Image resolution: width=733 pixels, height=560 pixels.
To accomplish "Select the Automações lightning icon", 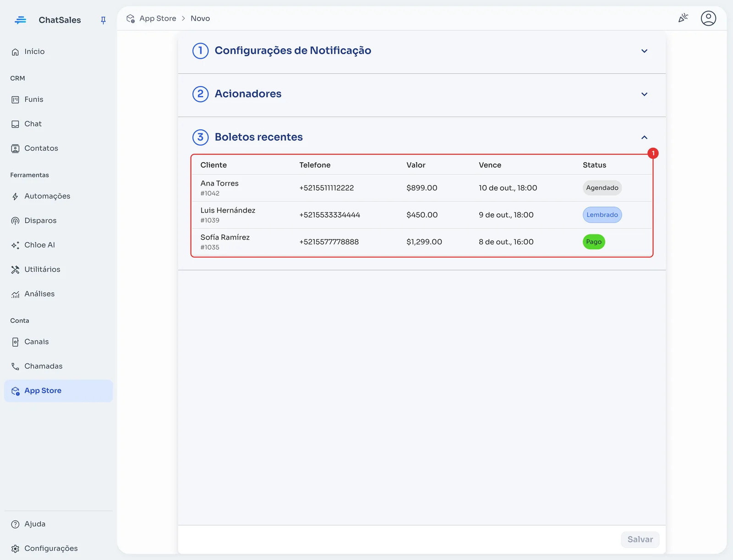I will pos(15,196).
